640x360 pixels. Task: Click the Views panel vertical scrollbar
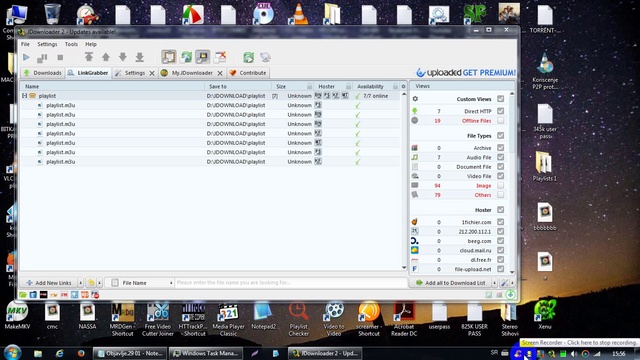[x=512, y=182]
